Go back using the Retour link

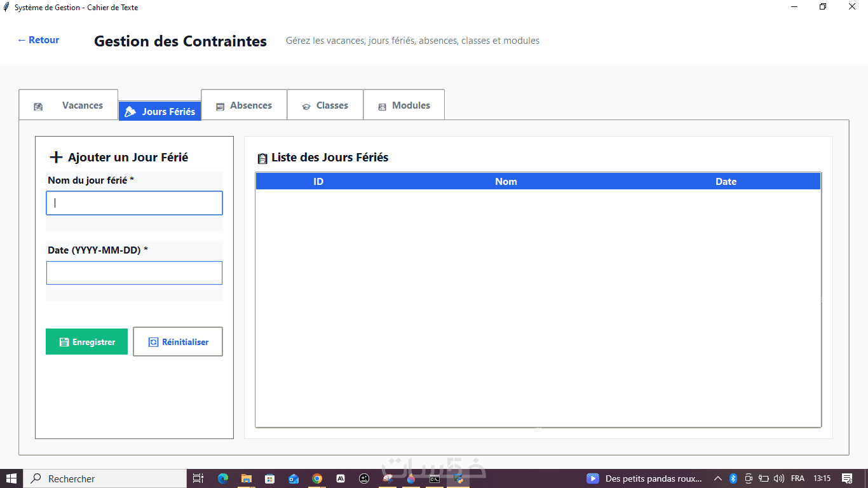tap(38, 40)
